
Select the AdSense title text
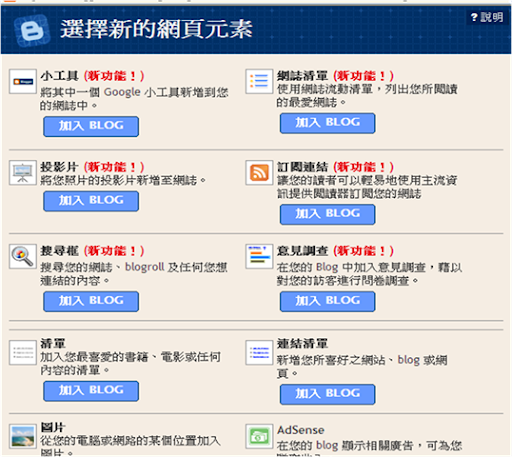click(301, 430)
